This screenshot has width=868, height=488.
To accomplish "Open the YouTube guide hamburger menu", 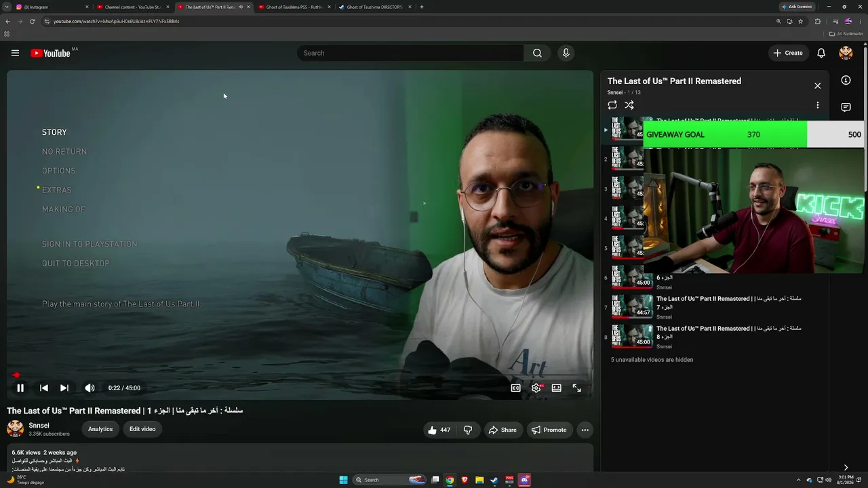I will click(x=15, y=53).
